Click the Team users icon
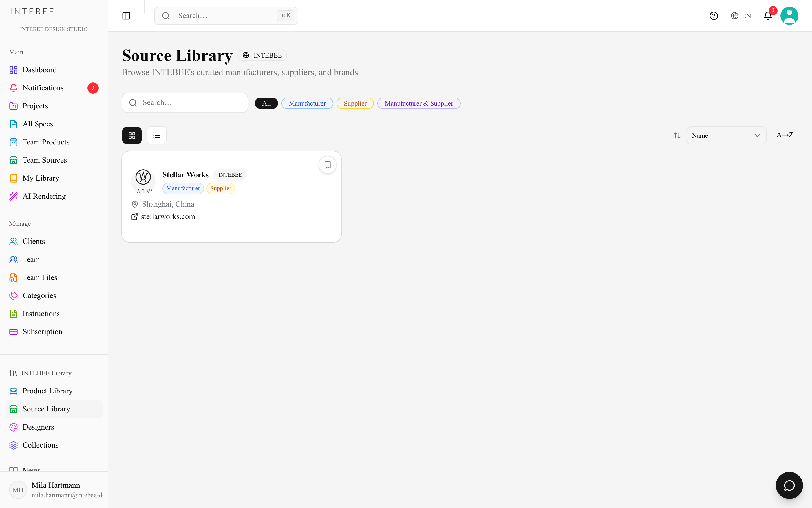Image resolution: width=812 pixels, height=508 pixels. [14, 259]
